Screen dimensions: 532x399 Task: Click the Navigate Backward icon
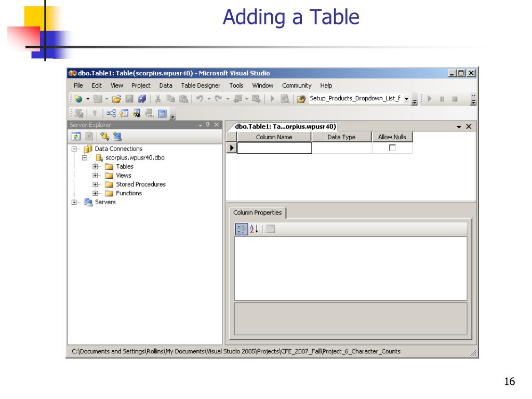pos(238,99)
